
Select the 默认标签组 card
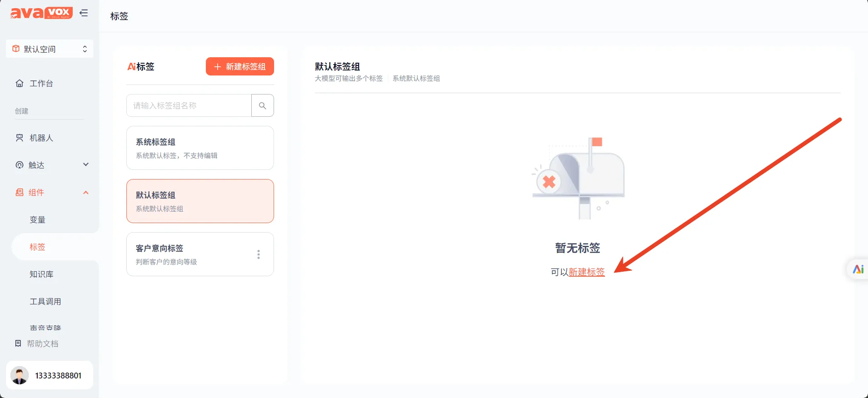coord(200,201)
